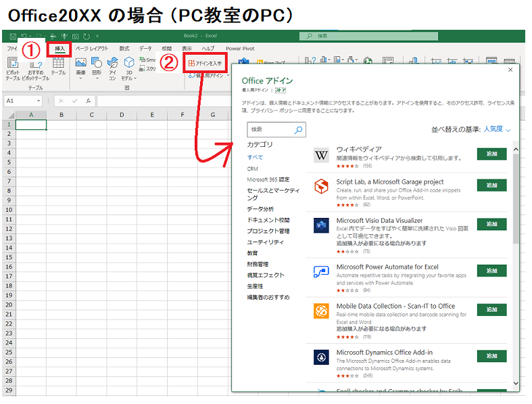Select the データ分析 category
532x404 pixels.
(x=260, y=209)
